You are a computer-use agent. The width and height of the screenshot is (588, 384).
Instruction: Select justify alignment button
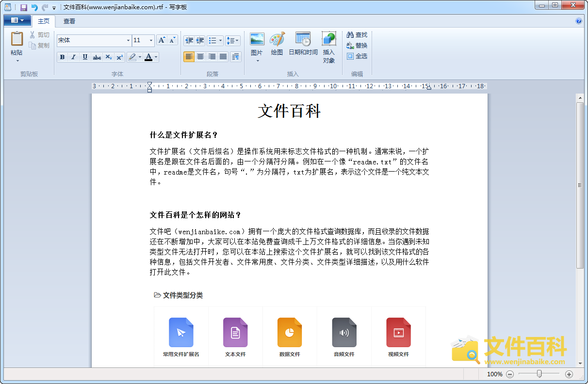coord(223,57)
